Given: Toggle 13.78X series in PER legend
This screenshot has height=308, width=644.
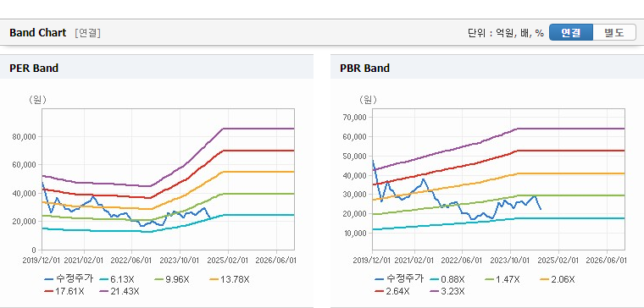Looking at the screenshot, I should click(x=230, y=279).
